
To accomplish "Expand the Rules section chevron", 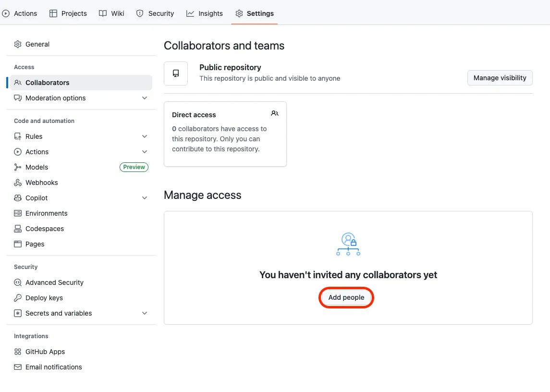I will 145,136.
